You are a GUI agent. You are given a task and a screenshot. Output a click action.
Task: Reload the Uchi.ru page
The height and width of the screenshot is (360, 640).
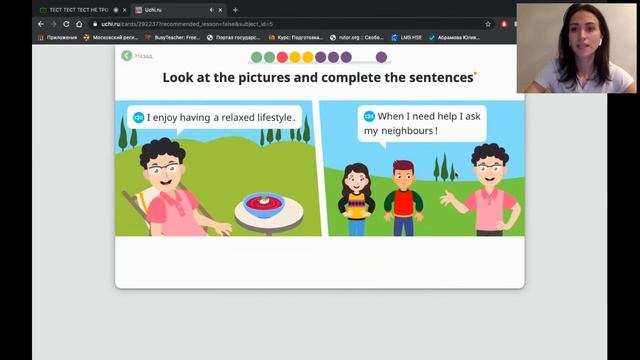[x=66, y=24]
